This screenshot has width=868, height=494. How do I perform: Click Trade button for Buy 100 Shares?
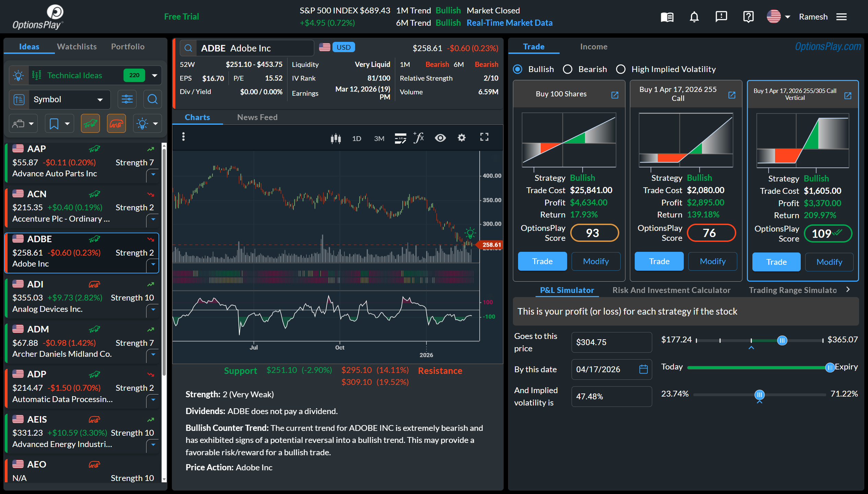point(542,261)
